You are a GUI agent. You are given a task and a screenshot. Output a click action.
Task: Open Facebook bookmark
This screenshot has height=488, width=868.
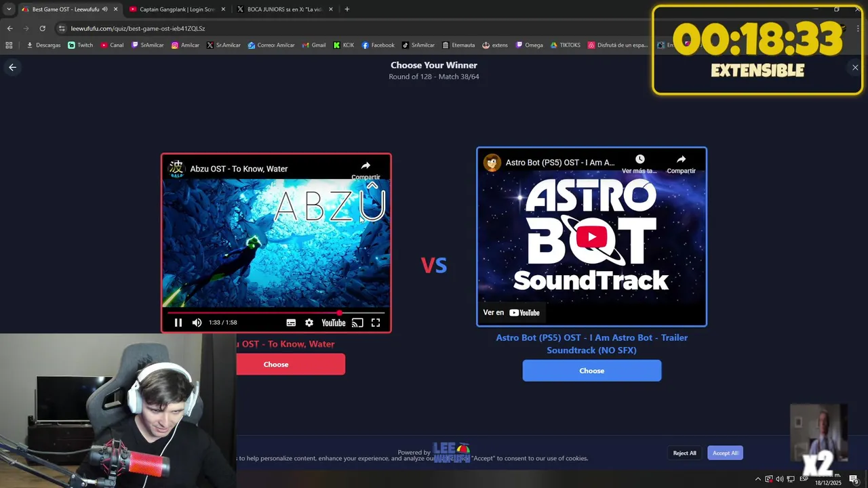[x=378, y=45]
